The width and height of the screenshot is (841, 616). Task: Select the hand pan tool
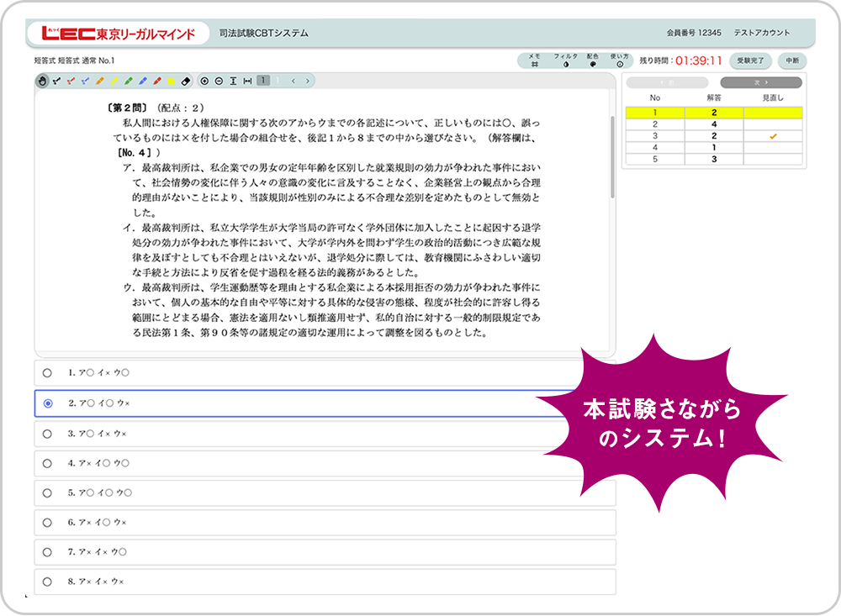click(x=43, y=81)
